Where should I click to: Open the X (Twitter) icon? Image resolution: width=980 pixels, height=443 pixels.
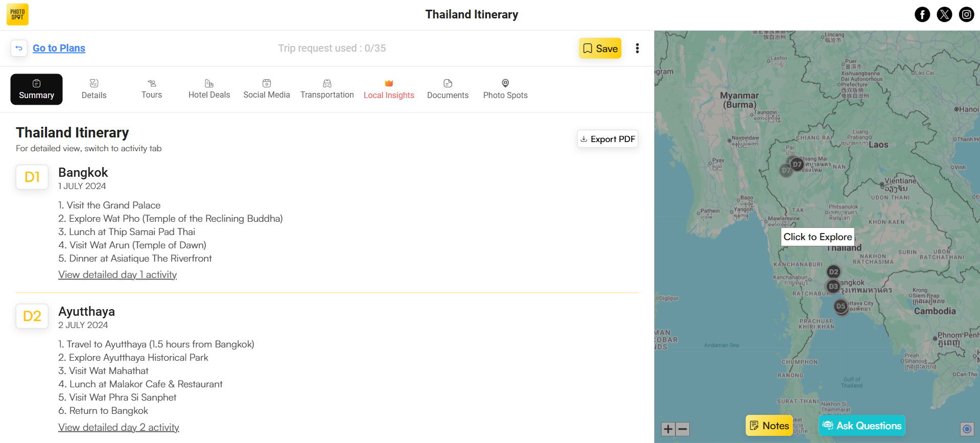pos(944,14)
